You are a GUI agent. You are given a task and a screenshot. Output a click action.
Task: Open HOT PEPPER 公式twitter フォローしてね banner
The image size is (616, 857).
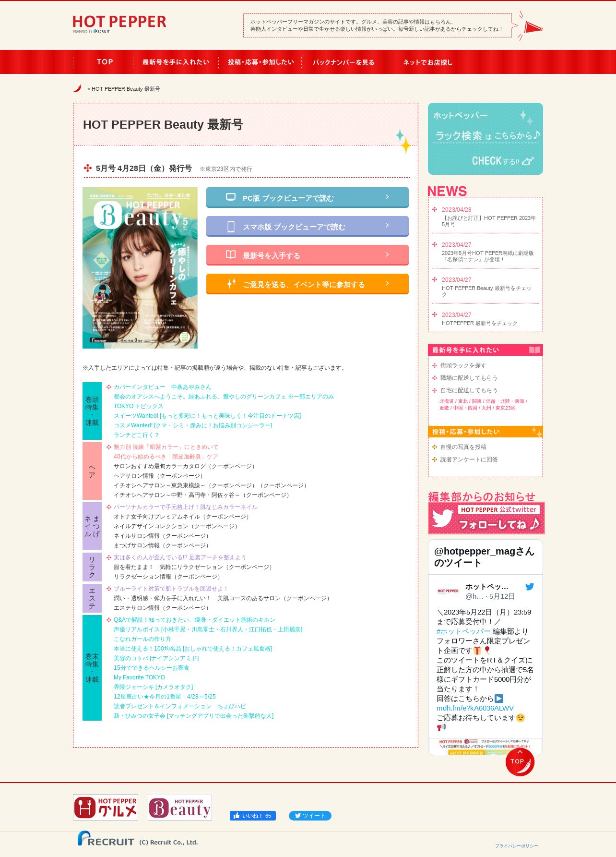coord(486,518)
